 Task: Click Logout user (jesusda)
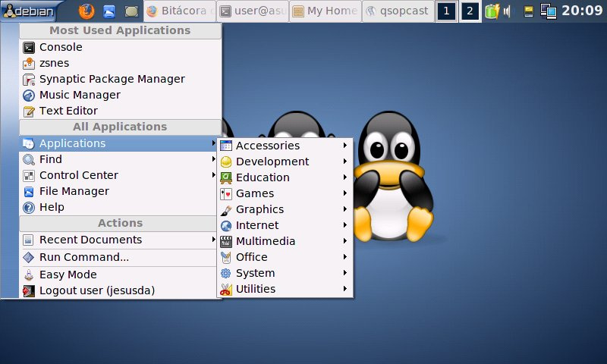pos(118,290)
